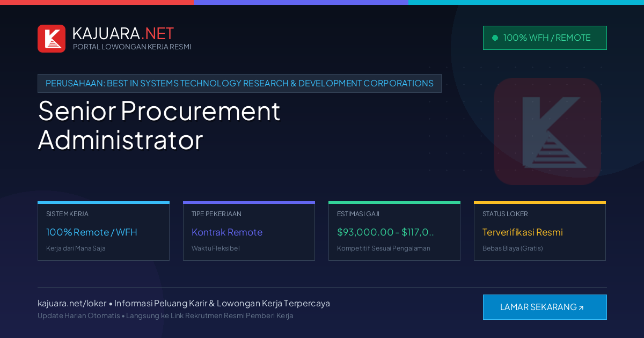This screenshot has height=338, width=644.
Task: Click the STATUS LOKER label
Action: pos(505,214)
